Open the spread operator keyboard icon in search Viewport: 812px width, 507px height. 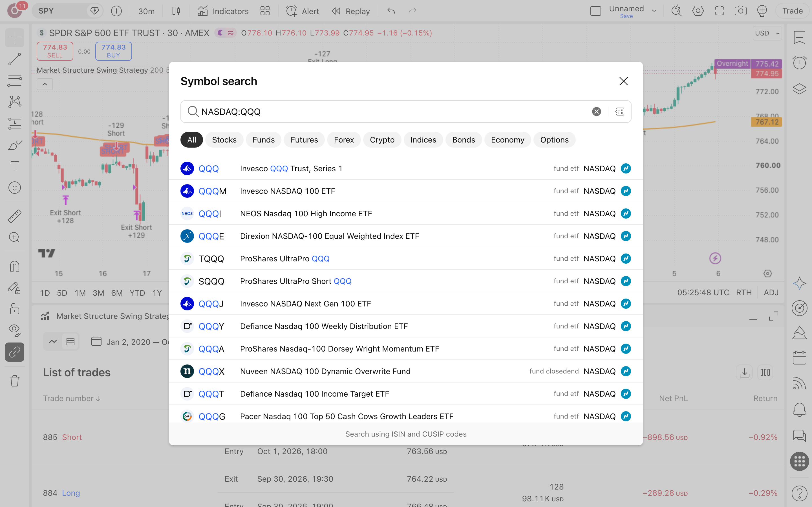(619, 112)
